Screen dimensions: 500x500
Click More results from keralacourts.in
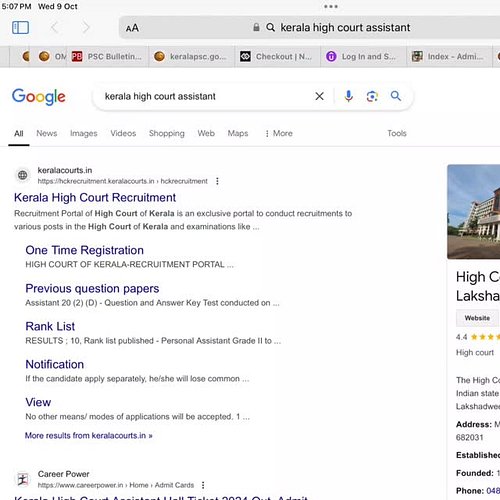[x=89, y=436]
